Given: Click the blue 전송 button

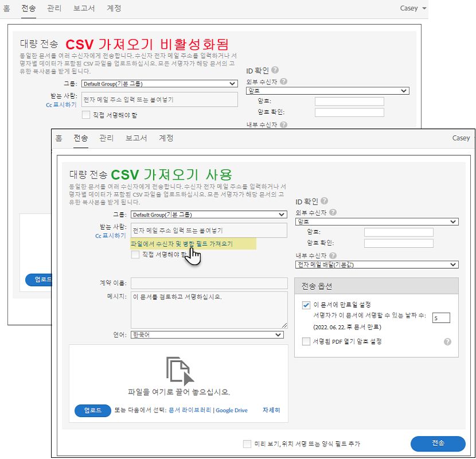Looking at the screenshot, I should coord(438,444).
